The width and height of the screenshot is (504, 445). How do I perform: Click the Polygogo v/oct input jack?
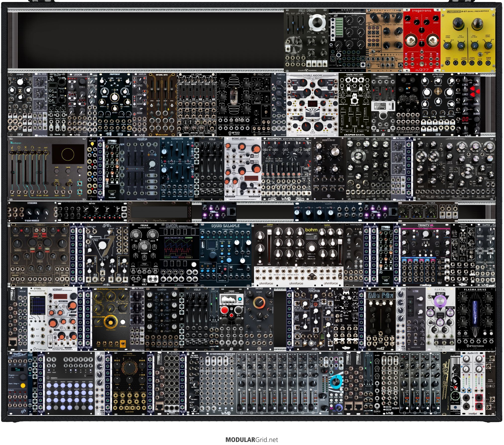[12, 192]
